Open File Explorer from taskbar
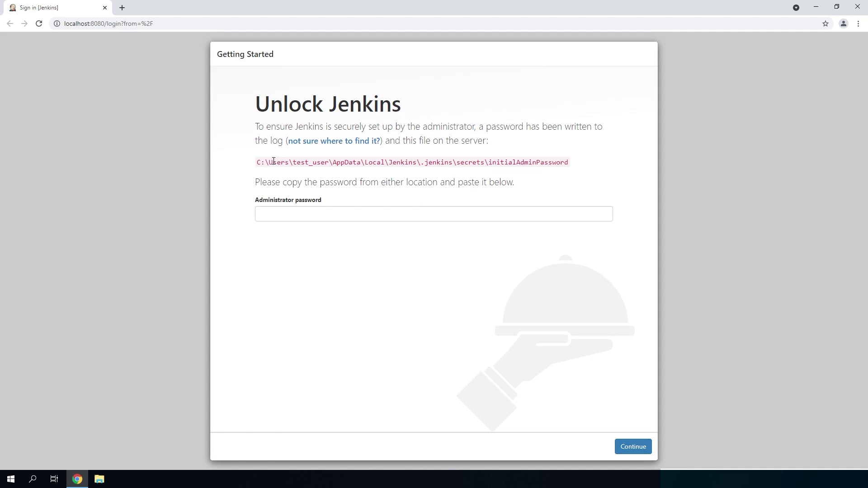Screen dimensions: 868x488 (x=99, y=479)
